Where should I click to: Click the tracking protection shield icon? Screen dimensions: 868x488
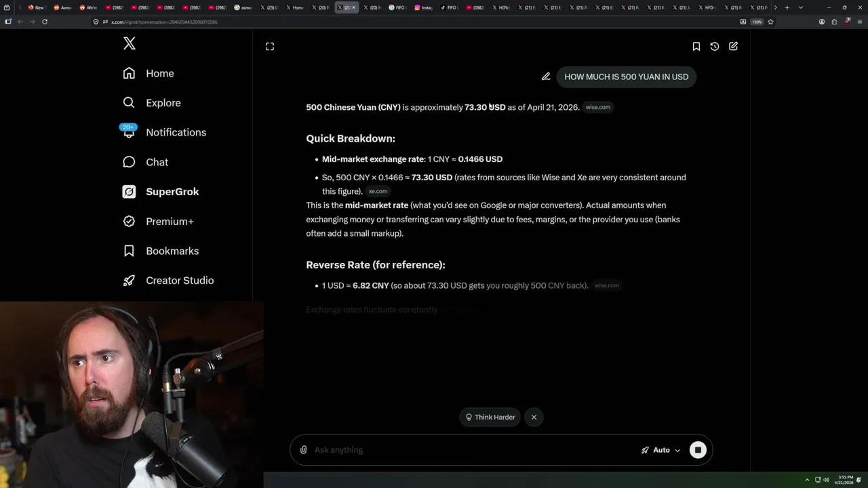[x=96, y=22]
